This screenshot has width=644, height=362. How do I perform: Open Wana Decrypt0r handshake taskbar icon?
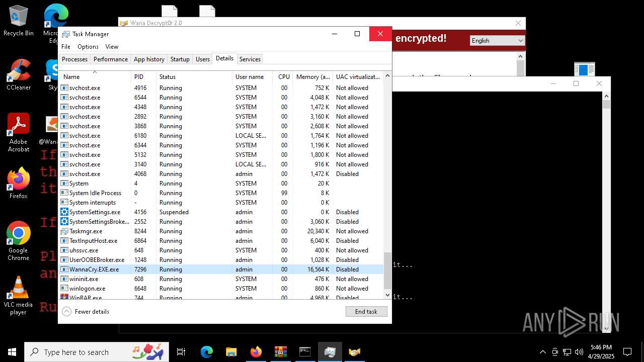[x=355, y=352]
